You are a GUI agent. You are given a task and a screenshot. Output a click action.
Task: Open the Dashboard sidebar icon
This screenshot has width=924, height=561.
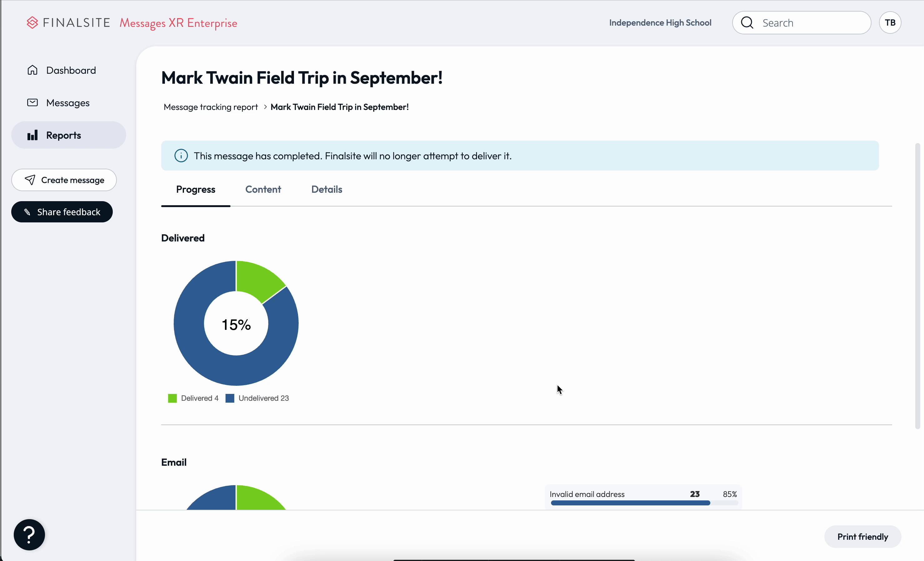click(32, 70)
